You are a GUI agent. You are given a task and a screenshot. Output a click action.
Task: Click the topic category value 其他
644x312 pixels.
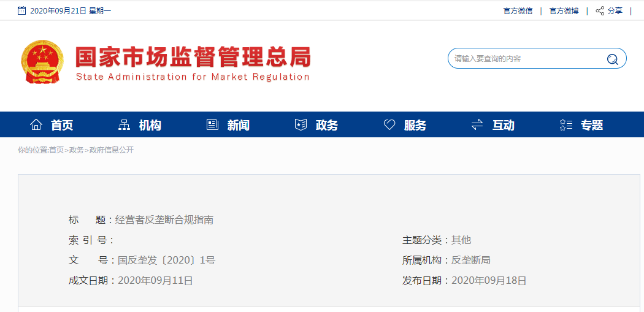click(461, 240)
